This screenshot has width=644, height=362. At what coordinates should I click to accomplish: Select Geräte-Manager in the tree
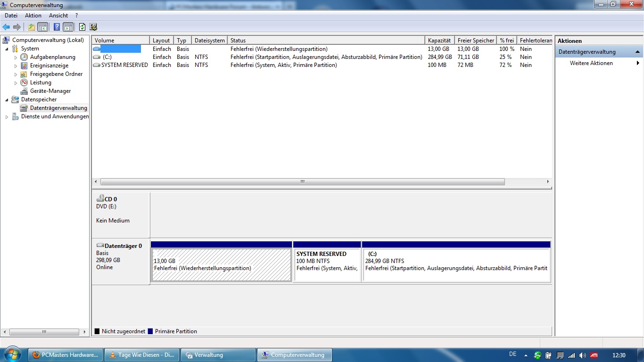(x=50, y=91)
